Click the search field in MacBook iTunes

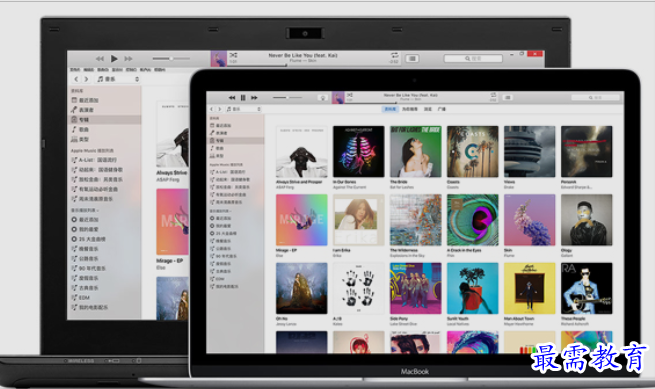[x=595, y=98]
